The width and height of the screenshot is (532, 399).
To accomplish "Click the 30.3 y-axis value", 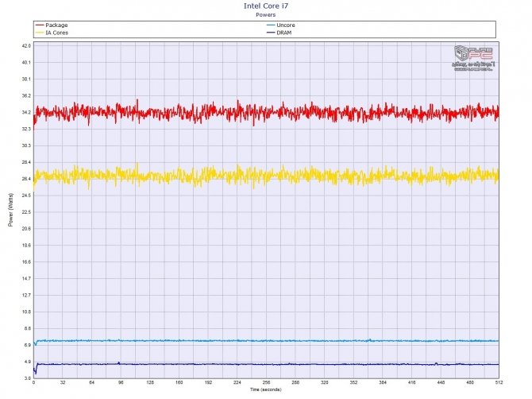I will click(x=26, y=145).
